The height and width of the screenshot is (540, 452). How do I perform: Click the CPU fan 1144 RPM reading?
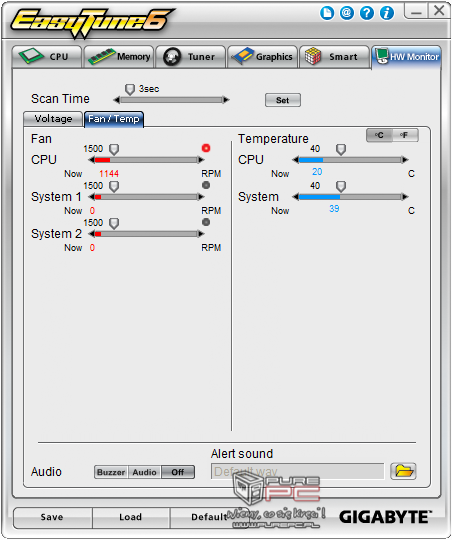(109, 174)
